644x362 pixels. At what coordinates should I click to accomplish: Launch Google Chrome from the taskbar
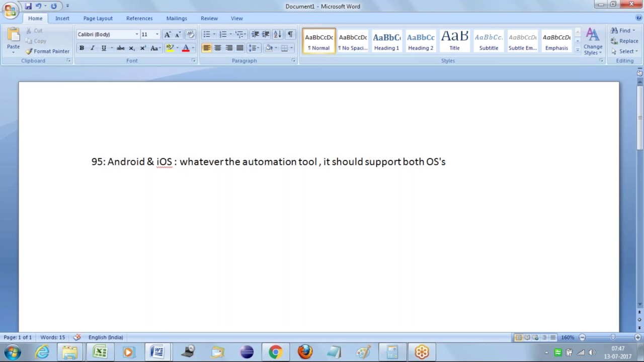coord(275,352)
